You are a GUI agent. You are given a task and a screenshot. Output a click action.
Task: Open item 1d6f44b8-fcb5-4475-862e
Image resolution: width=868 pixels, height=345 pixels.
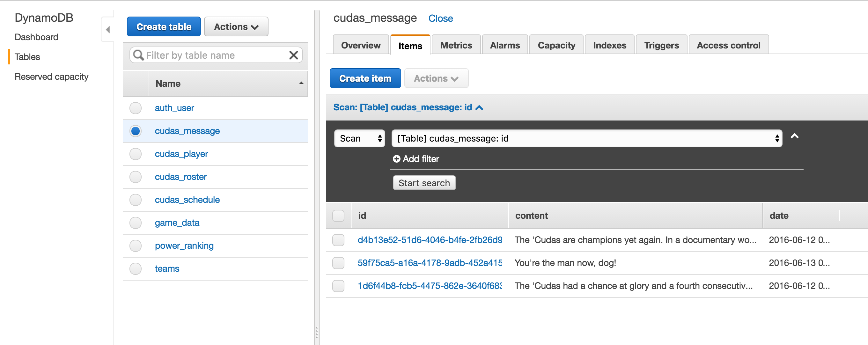430,286
